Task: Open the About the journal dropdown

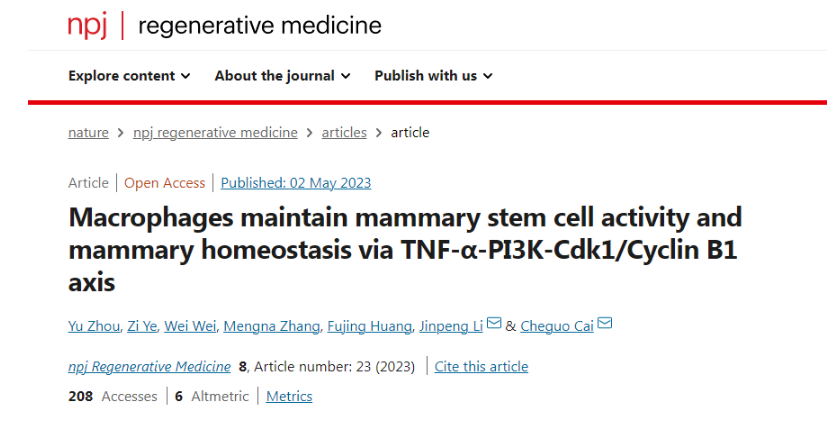Action: pos(282,76)
